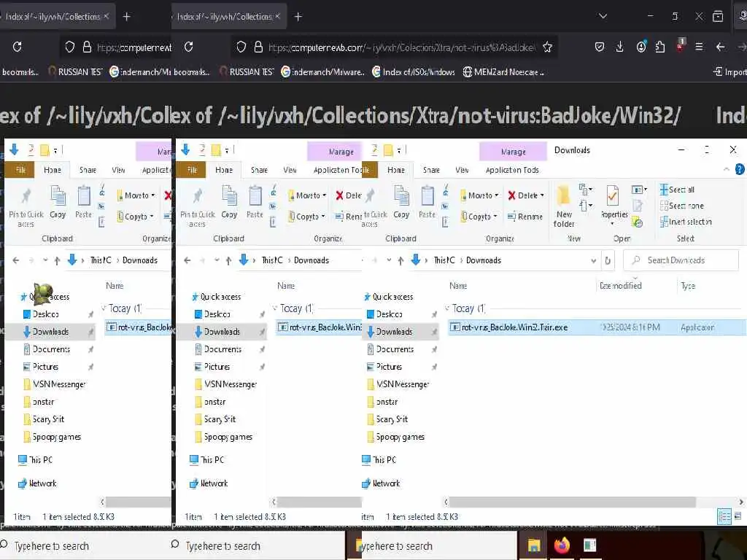The image size is (747, 560).
Task: Open Move to dropdown in rightmost Explorer
Action: [x=479, y=195]
